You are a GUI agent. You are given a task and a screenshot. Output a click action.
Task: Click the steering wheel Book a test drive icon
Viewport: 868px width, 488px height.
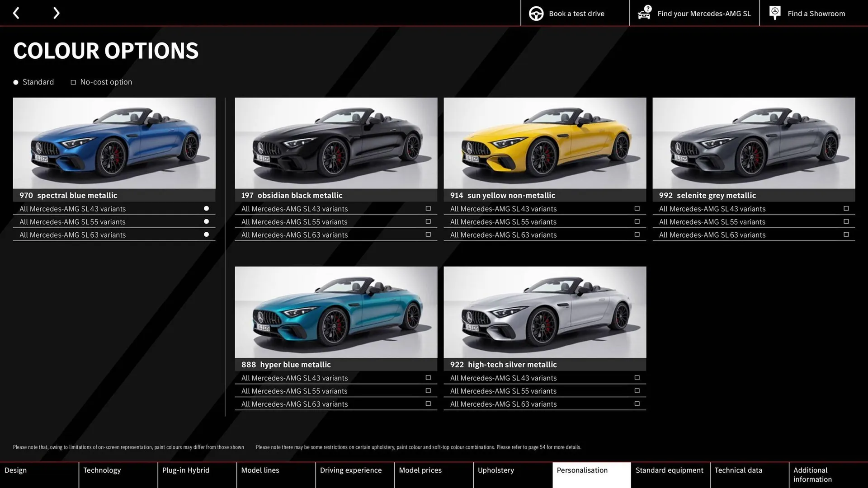click(536, 13)
